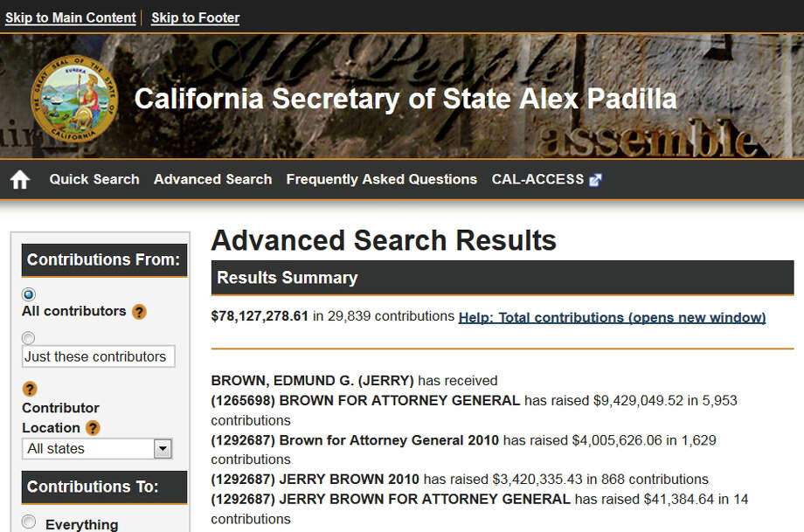Open the CAL-ACCESS menu link
804x532 pixels.
[x=537, y=179]
